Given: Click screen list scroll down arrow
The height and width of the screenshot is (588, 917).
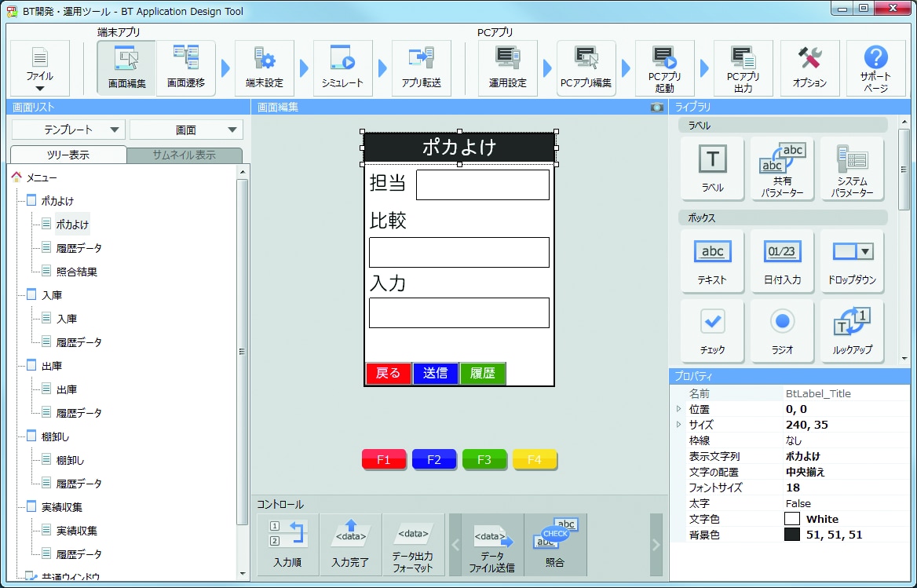Looking at the screenshot, I should pyautogui.click(x=243, y=573).
